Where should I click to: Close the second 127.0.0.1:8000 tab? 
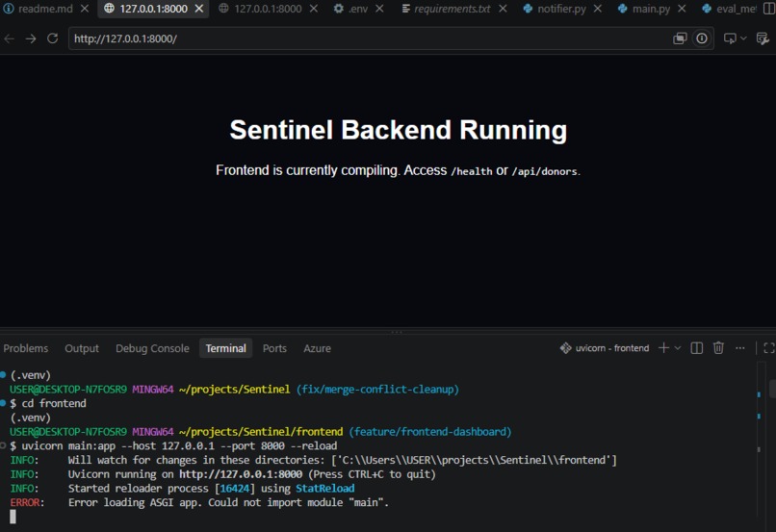tap(314, 9)
